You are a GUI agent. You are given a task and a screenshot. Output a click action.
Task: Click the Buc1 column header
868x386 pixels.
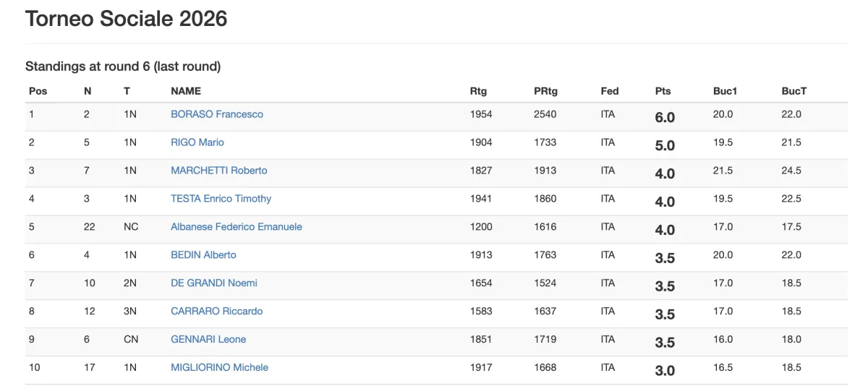point(725,91)
